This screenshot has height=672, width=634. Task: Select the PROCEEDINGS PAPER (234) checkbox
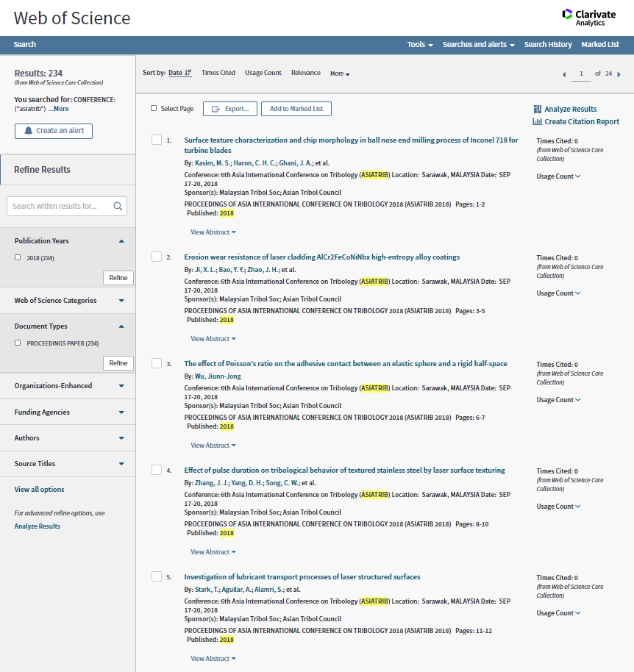pos(18,343)
